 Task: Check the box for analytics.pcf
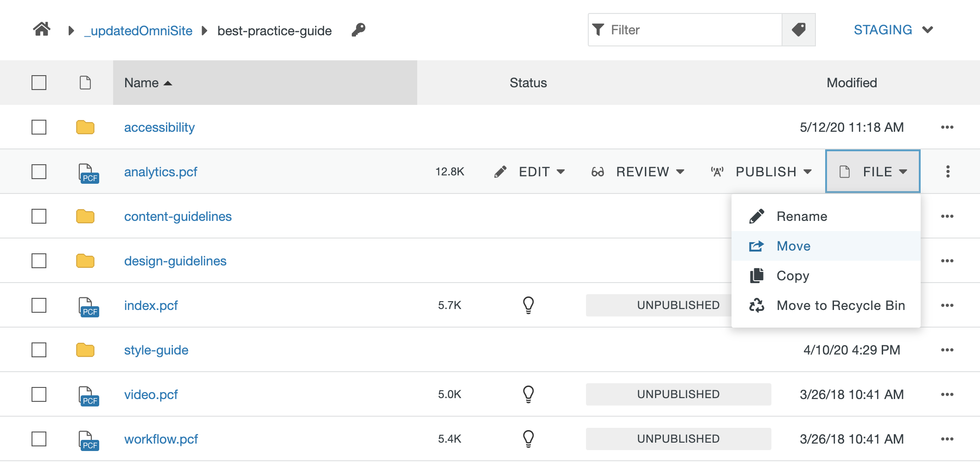[39, 172]
